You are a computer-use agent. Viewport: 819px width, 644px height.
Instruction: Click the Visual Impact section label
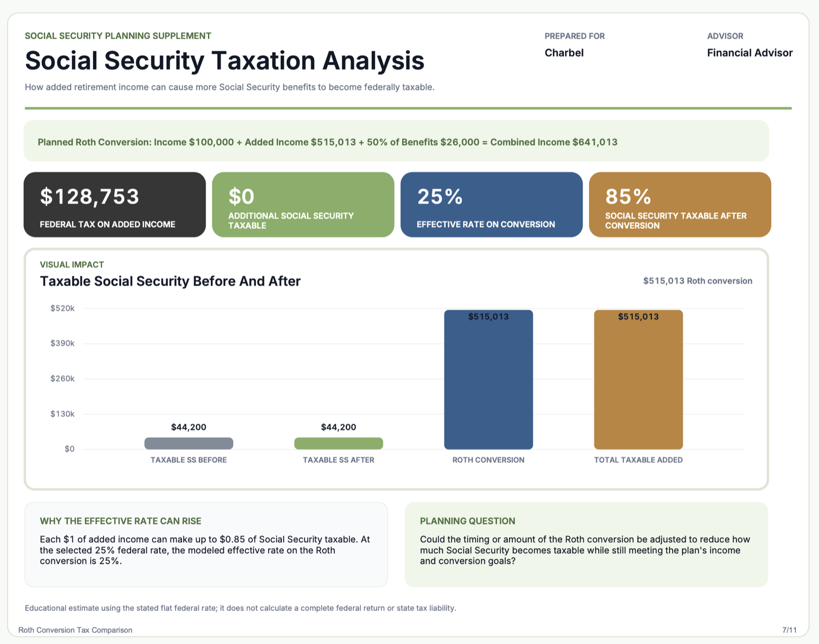(x=72, y=265)
